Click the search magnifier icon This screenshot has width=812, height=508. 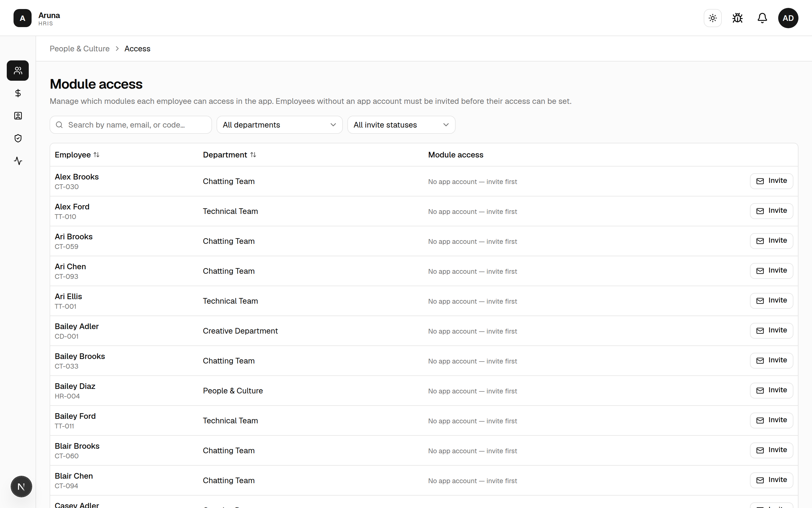coord(59,125)
